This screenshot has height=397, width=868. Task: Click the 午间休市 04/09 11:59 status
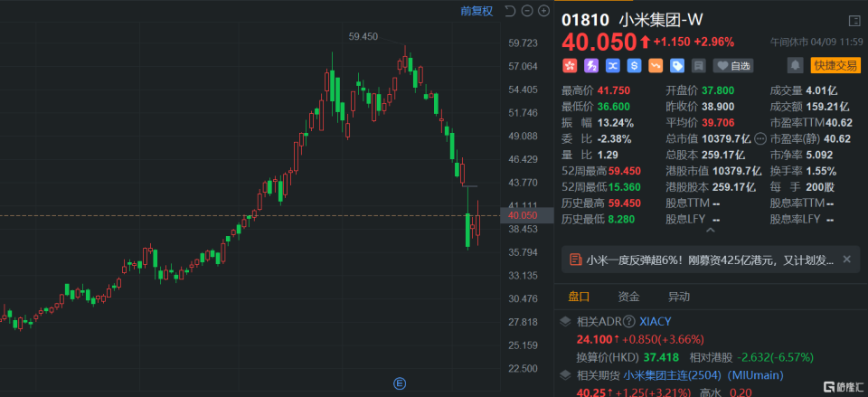click(816, 42)
